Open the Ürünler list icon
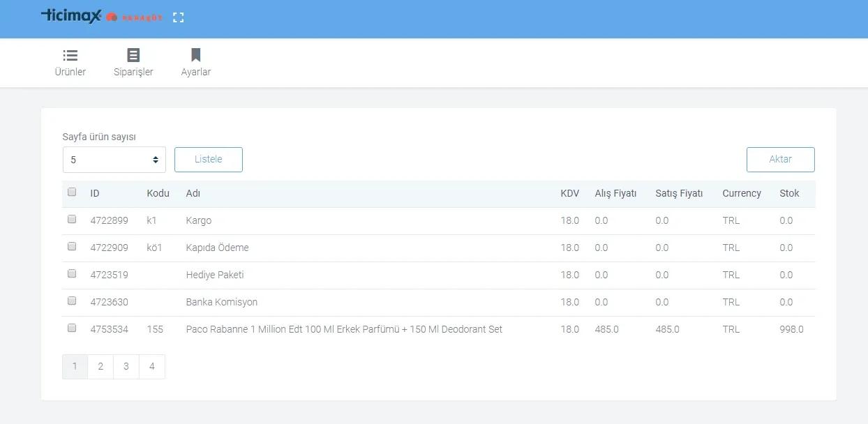This screenshot has width=868, height=424. click(x=70, y=55)
